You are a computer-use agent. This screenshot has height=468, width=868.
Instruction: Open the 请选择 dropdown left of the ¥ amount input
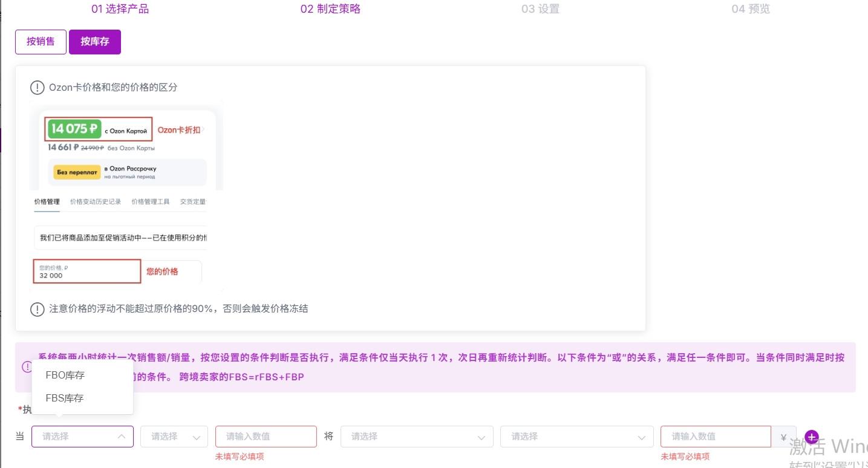(x=577, y=437)
